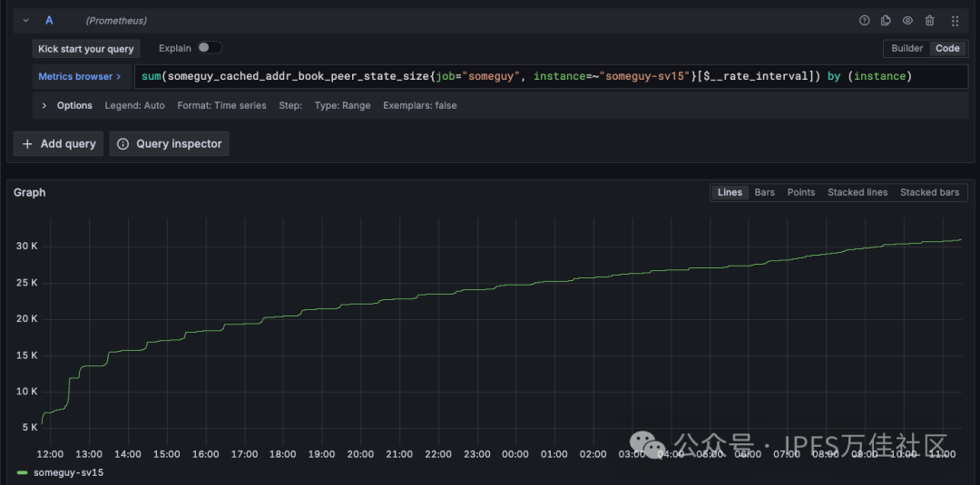The image size is (980, 485).
Task: Click the Step: option text
Action: 290,105
